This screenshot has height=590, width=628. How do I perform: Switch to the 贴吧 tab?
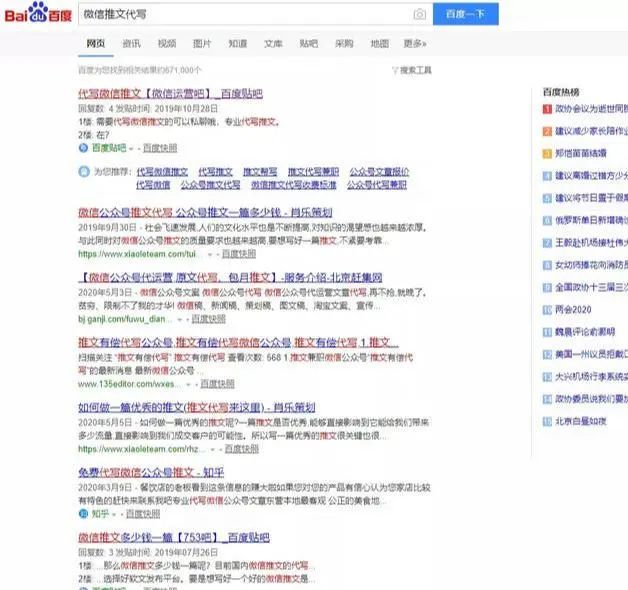[309, 44]
